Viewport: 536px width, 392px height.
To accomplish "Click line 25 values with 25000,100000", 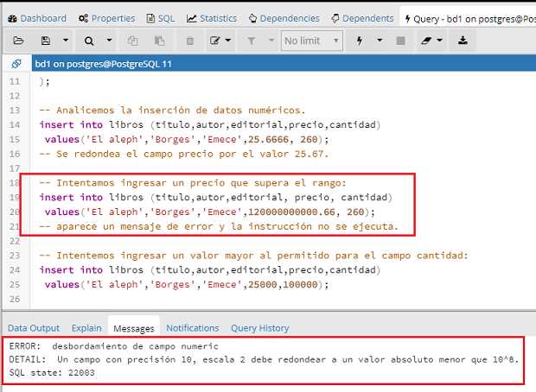I will [x=187, y=284].
